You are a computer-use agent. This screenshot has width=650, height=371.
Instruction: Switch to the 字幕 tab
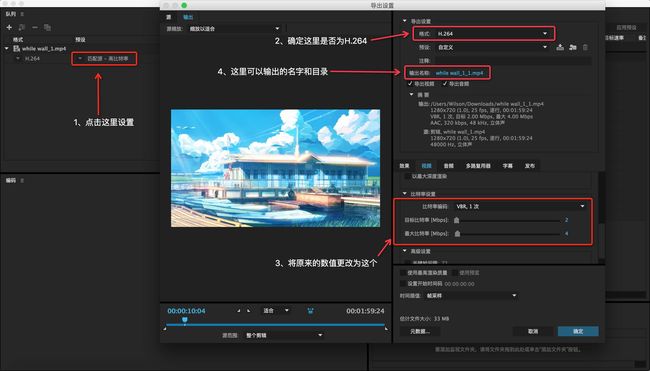pos(507,166)
